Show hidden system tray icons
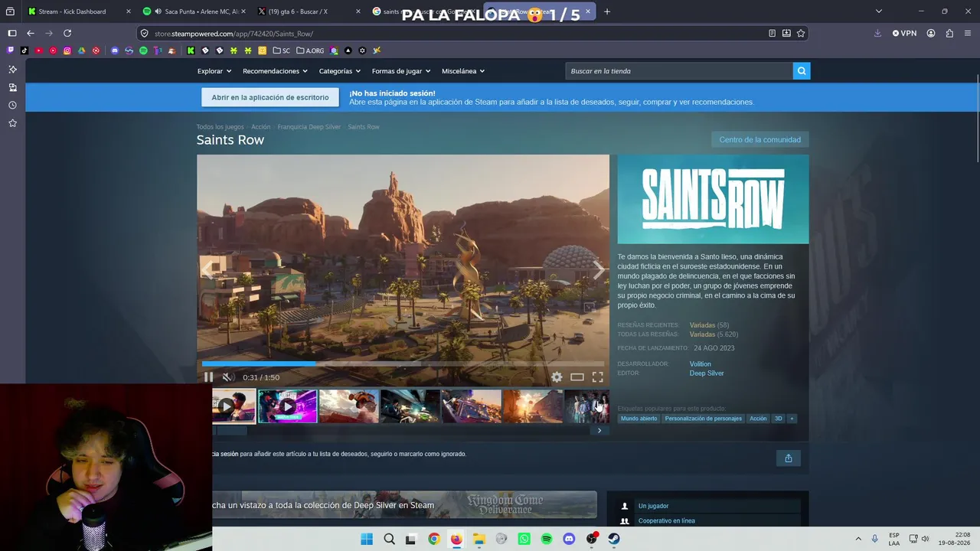Screen dimensions: 980x551 (x=858, y=539)
